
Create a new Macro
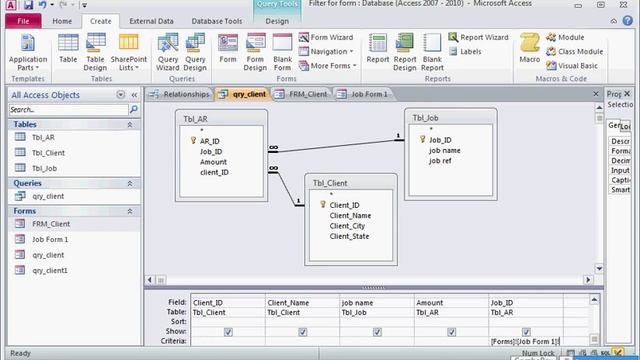530,49
